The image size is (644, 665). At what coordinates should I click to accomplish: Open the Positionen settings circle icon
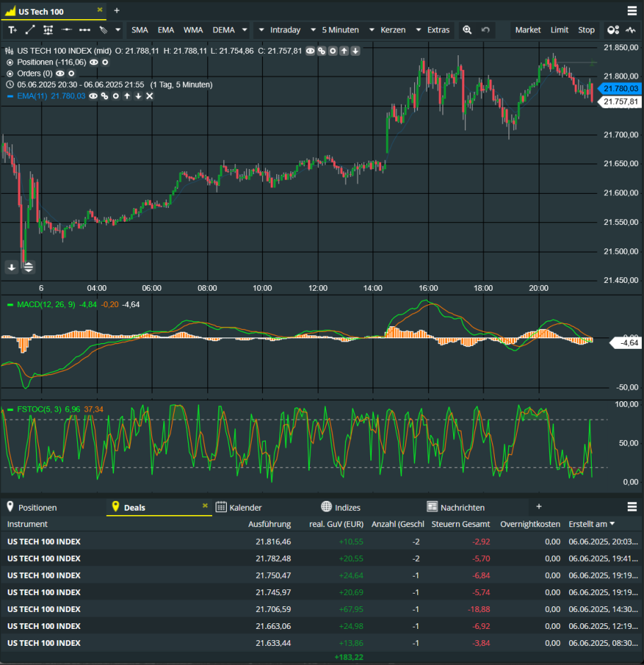(x=105, y=62)
